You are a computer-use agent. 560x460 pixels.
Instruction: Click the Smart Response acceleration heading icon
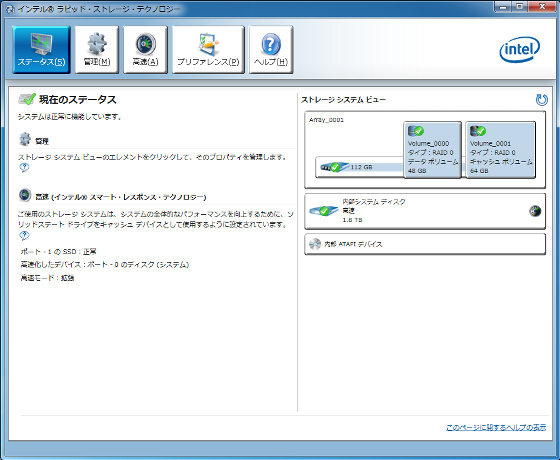(25, 195)
